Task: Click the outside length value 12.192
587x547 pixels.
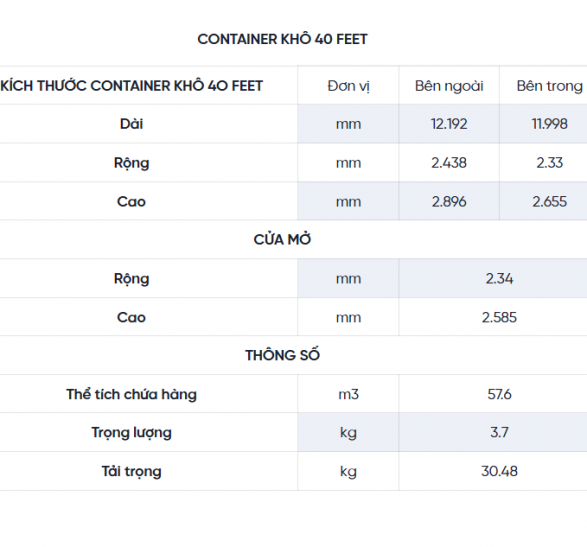Action: (x=449, y=124)
